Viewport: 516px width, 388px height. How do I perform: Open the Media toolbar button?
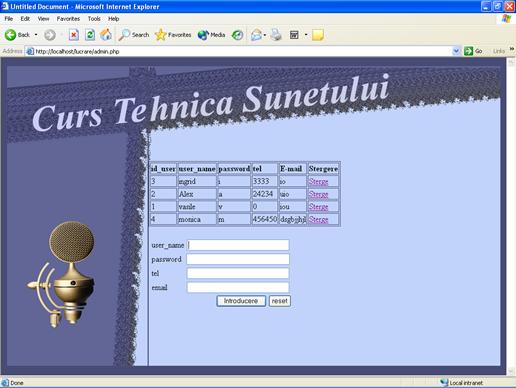(211, 35)
